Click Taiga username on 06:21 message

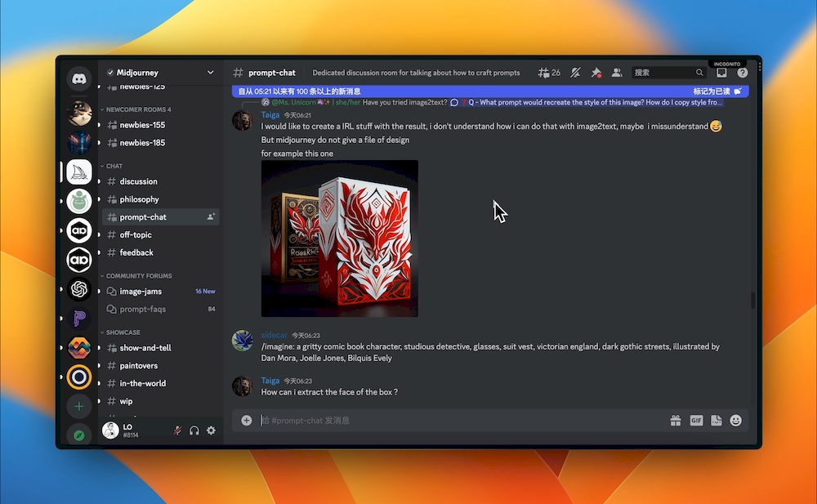[x=270, y=114]
